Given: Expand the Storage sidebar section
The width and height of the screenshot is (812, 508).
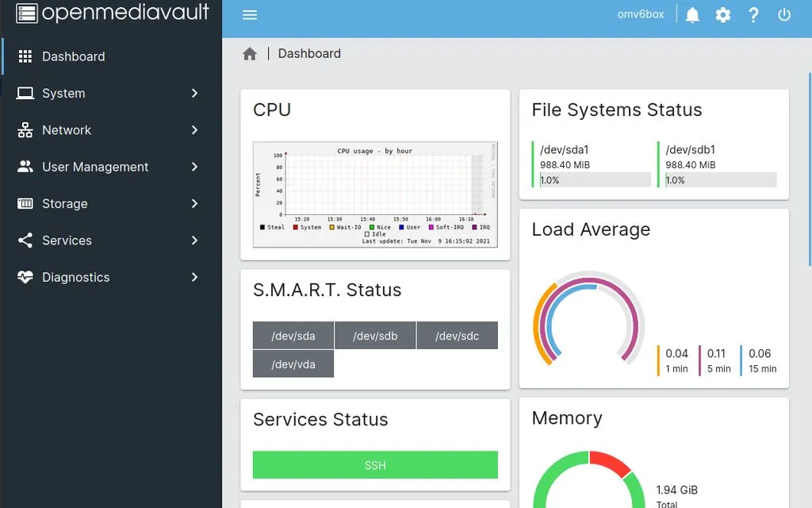Looking at the screenshot, I should tap(195, 203).
